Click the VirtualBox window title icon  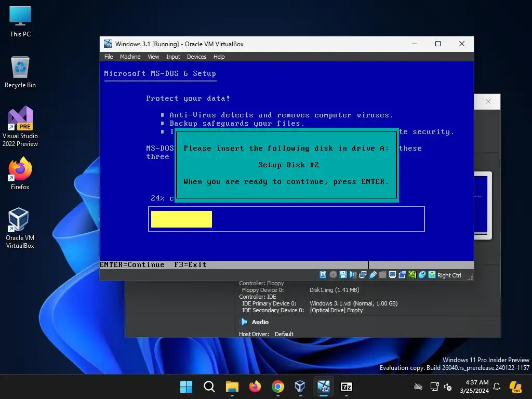pyautogui.click(x=108, y=44)
